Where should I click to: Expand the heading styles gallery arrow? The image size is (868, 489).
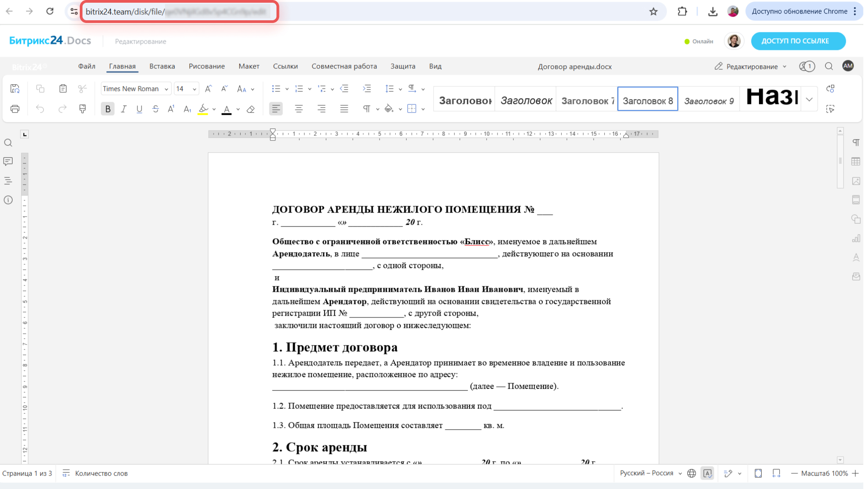[x=809, y=99]
